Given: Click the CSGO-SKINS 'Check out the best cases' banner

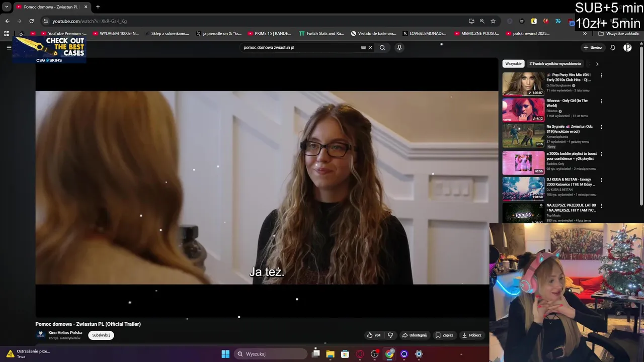Looking at the screenshot, I should (x=49, y=50).
